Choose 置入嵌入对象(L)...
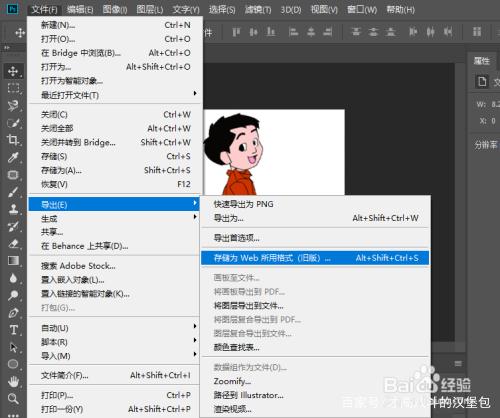This screenshot has height=418, width=500. pyautogui.click(x=115, y=280)
